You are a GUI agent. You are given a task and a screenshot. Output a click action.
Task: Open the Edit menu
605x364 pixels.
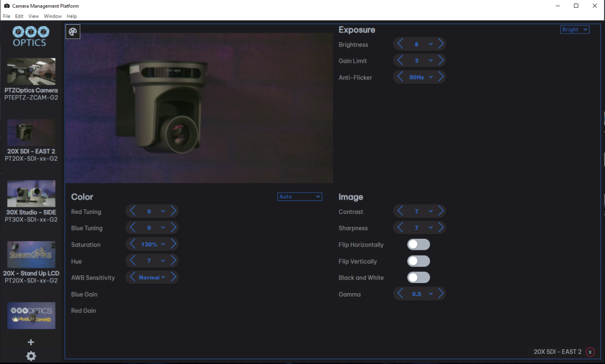click(x=18, y=16)
